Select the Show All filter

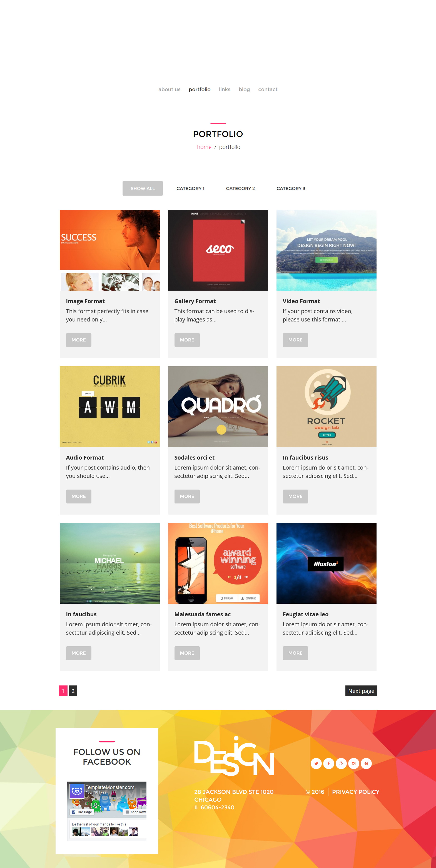click(143, 188)
